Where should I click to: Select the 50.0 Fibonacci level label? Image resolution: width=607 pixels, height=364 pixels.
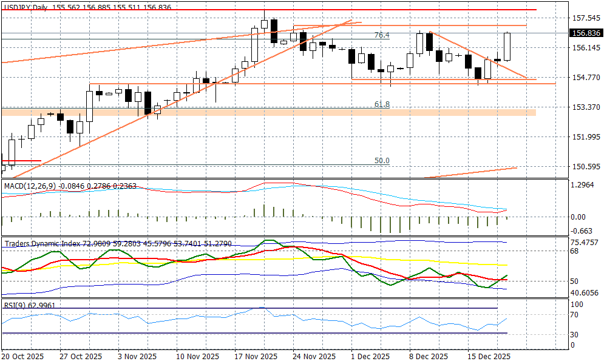(381, 161)
